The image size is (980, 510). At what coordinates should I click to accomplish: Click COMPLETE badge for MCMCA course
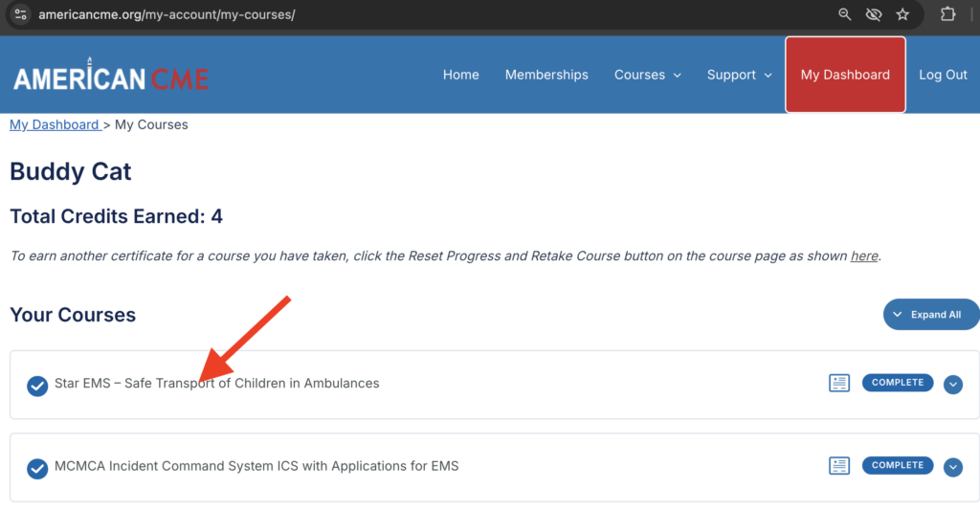[898, 465]
